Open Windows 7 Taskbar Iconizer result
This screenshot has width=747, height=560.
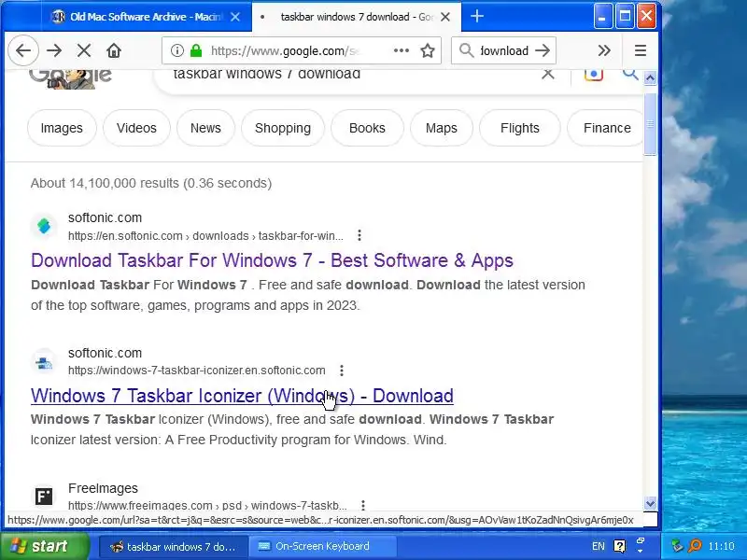coord(242,396)
